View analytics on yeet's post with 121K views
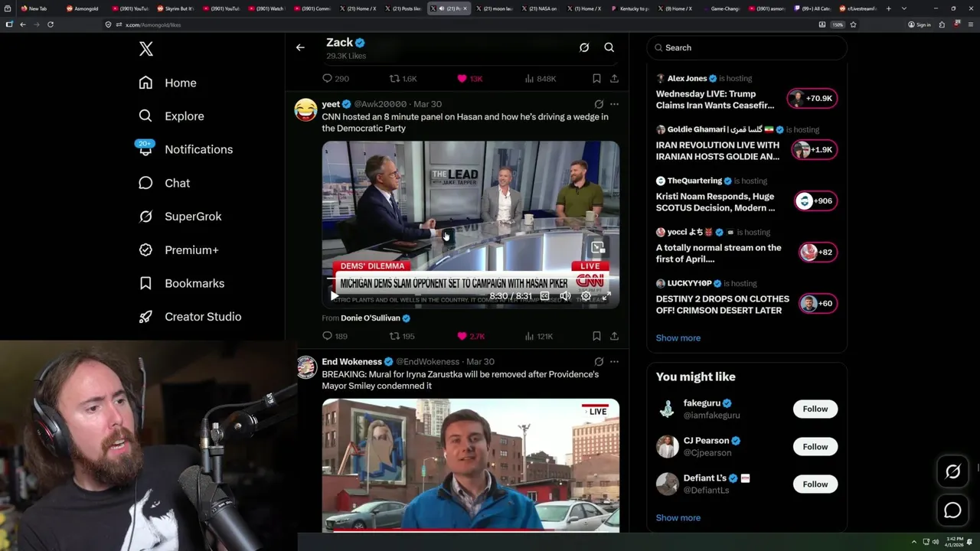The width and height of the screenshot is (980, 551). click(x=539, y=336)
